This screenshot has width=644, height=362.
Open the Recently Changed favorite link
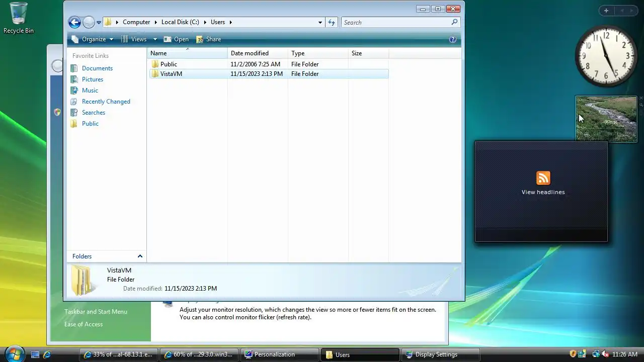point(106,102)
